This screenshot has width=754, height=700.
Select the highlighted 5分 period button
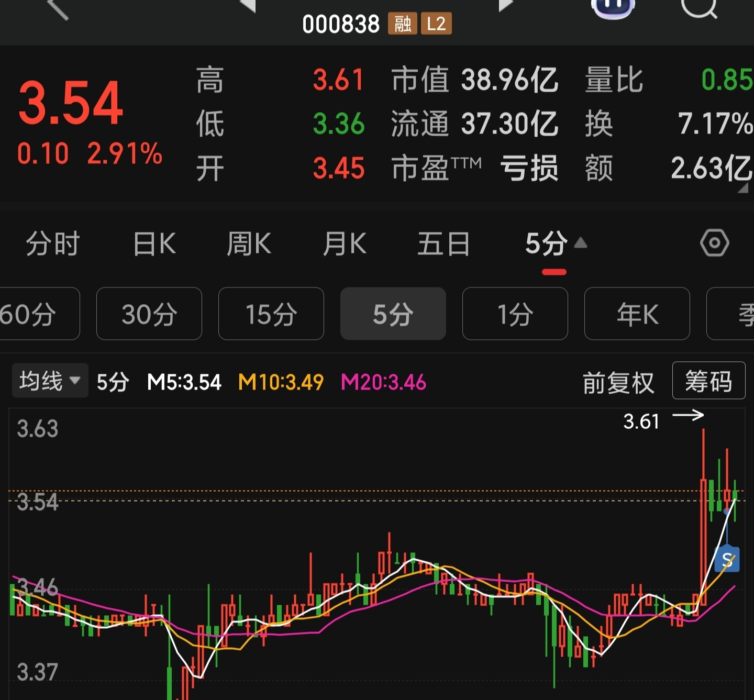click(x=393, y=314)
